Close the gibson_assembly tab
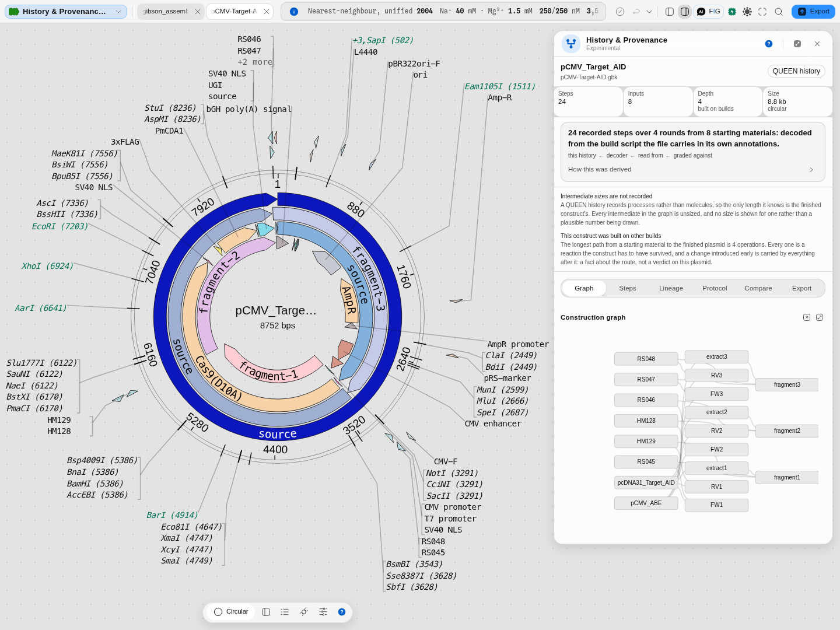This screenshot has height=630, width=840. [x=198, y=12]
